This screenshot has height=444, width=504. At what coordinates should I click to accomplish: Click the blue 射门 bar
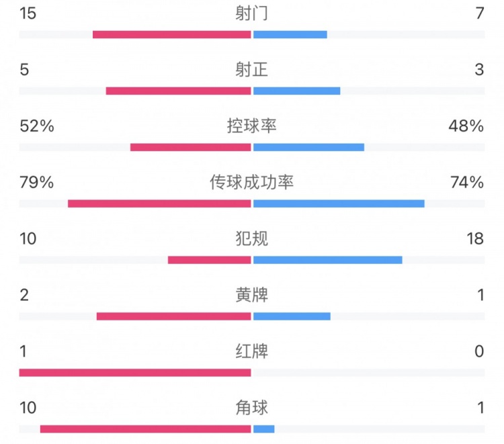point(290,34)
